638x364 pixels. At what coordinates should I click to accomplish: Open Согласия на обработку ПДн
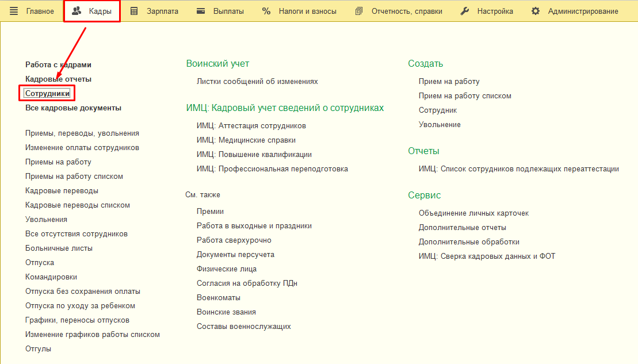[x=247, y=283]
